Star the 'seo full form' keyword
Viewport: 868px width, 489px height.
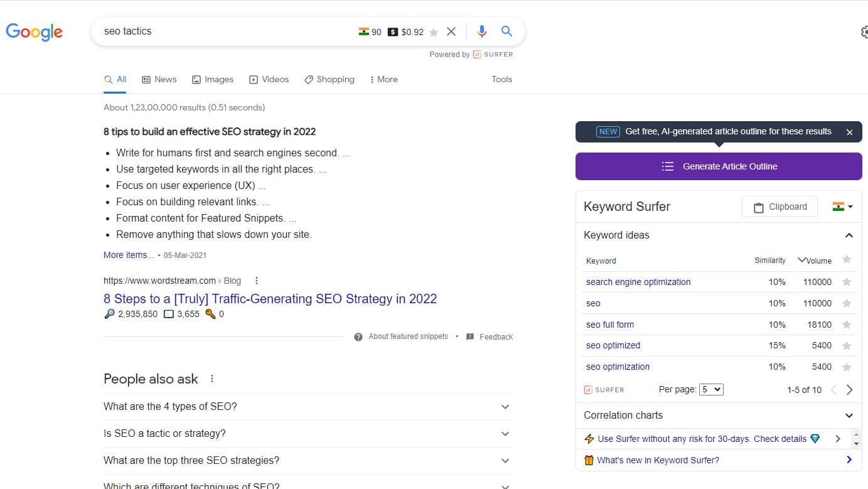[x=847, y=325]
